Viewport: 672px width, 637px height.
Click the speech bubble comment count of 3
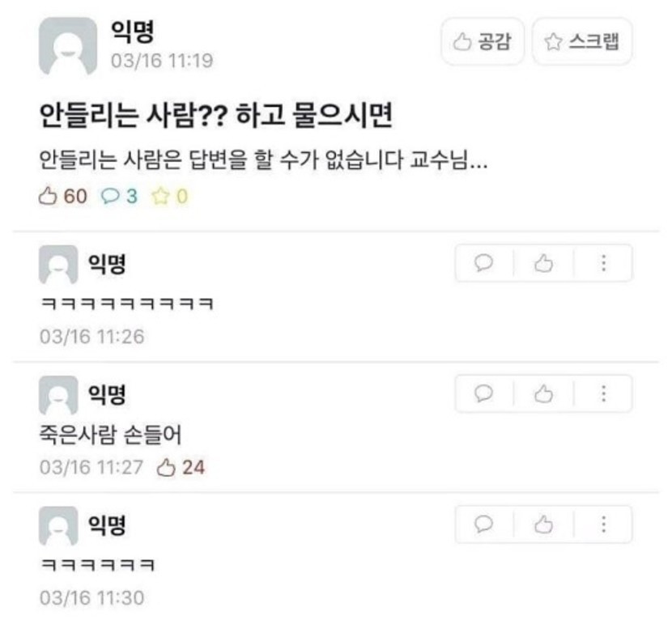[x=119, y=196]
